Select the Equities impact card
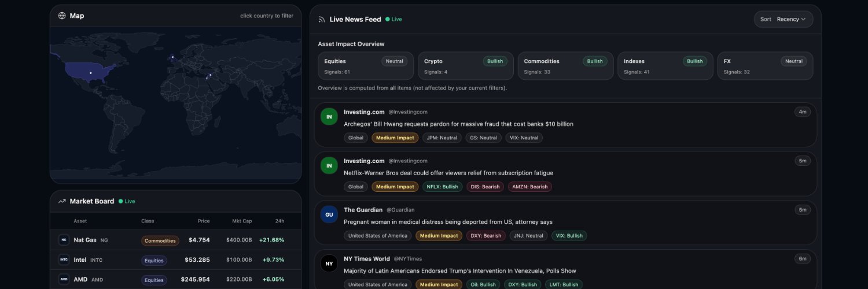Screen dimensions: 868x289 pyautogui.click(x=365, y=66)
